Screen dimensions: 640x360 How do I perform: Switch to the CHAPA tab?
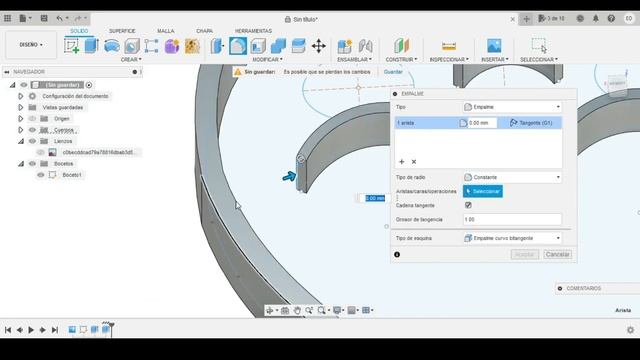point(204,31)
